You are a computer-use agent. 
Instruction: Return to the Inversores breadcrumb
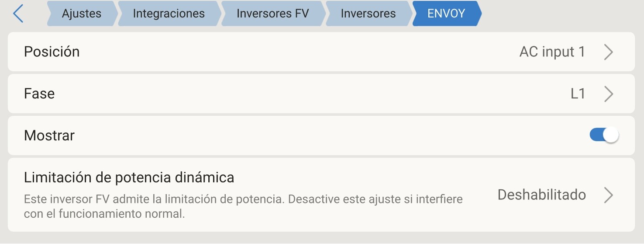tap(368, 14)
